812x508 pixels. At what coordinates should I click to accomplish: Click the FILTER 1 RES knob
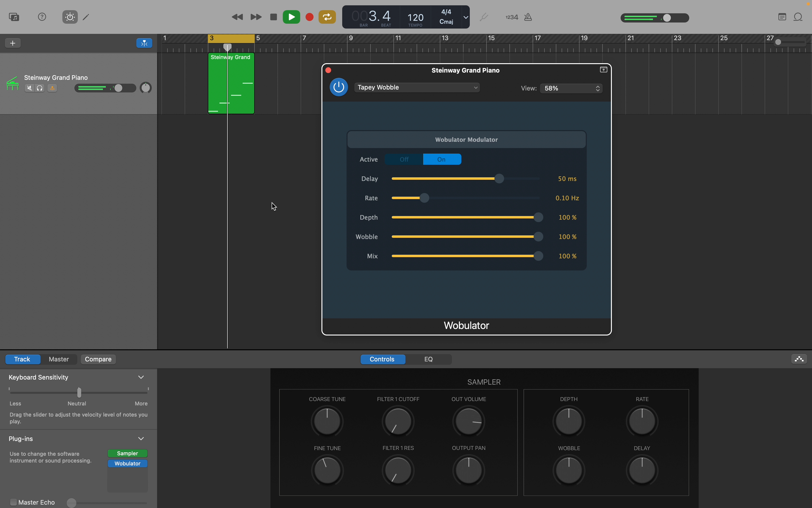pos(398,470)
